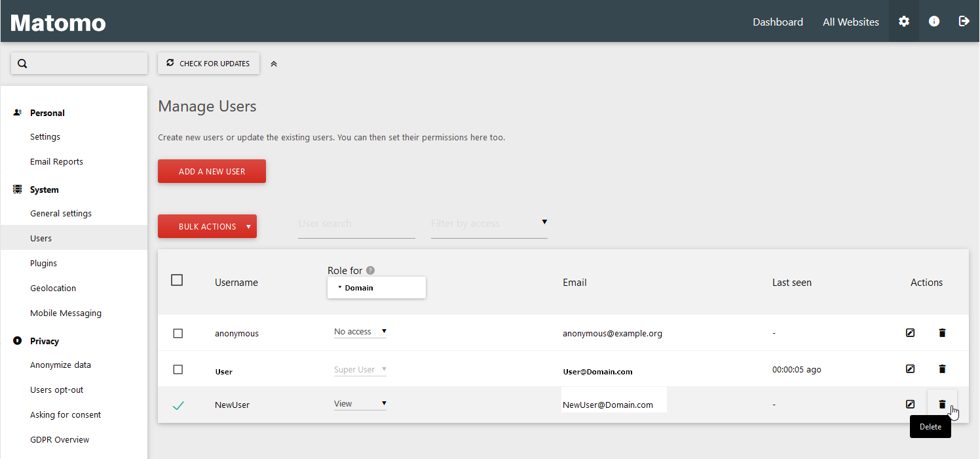
Task: Uncheck the NewUser row checkmark
Action: tap(178, 405)
